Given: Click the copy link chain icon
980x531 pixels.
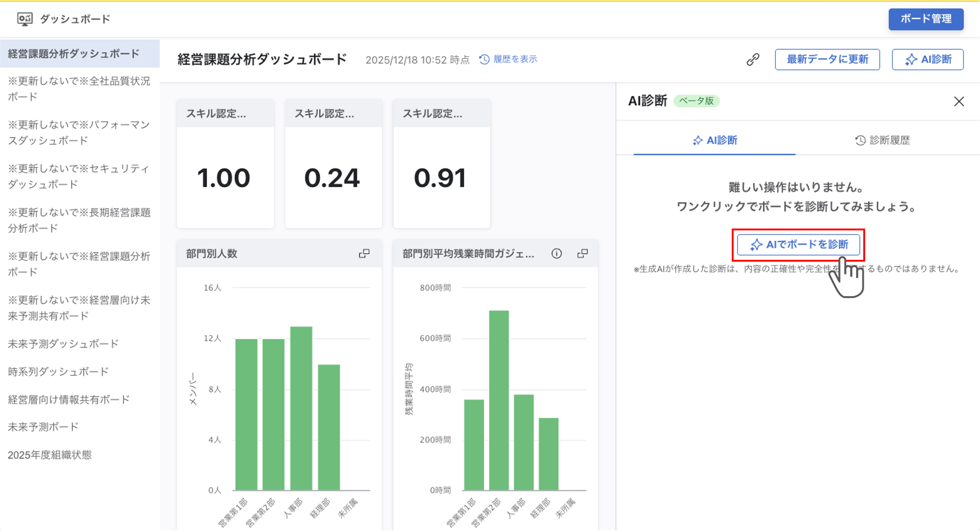Looking at the screenshot, I should [x=752, y=59].
